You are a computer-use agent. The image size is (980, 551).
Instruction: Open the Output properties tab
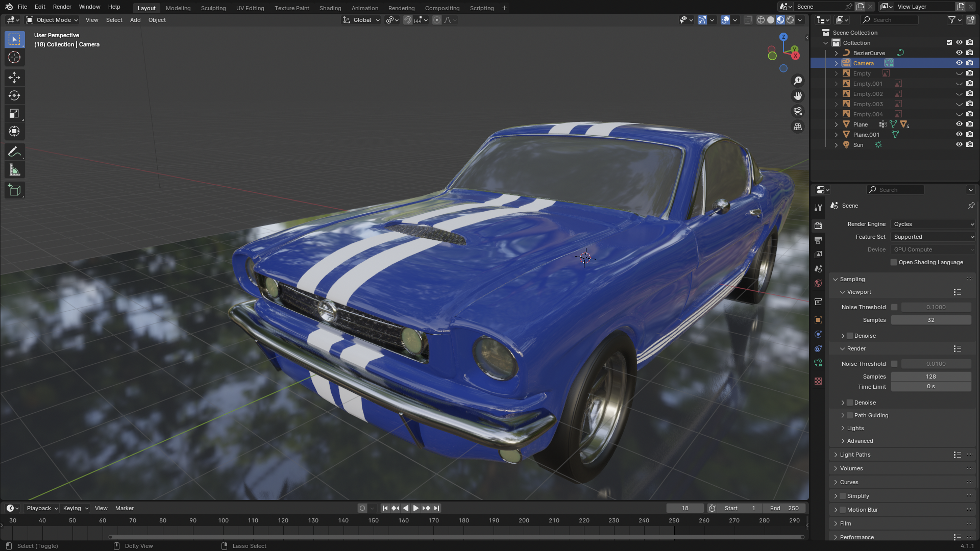(x=818, y=240)
